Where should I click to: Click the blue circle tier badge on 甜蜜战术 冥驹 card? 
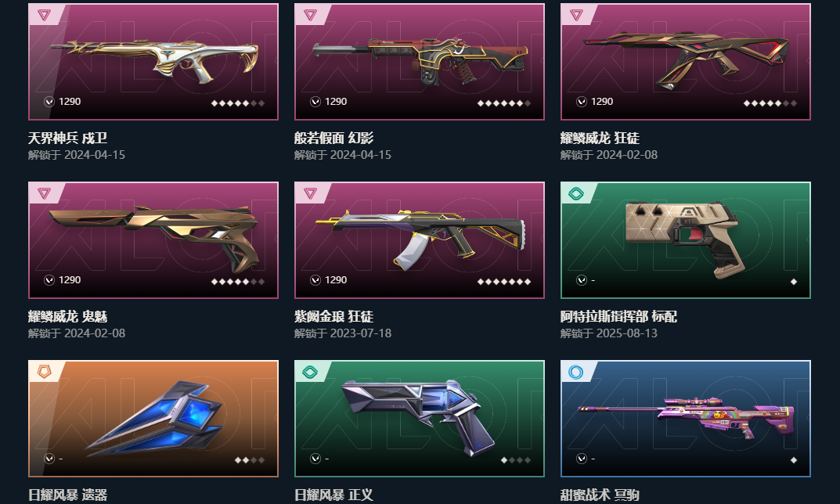coord(576,372)
